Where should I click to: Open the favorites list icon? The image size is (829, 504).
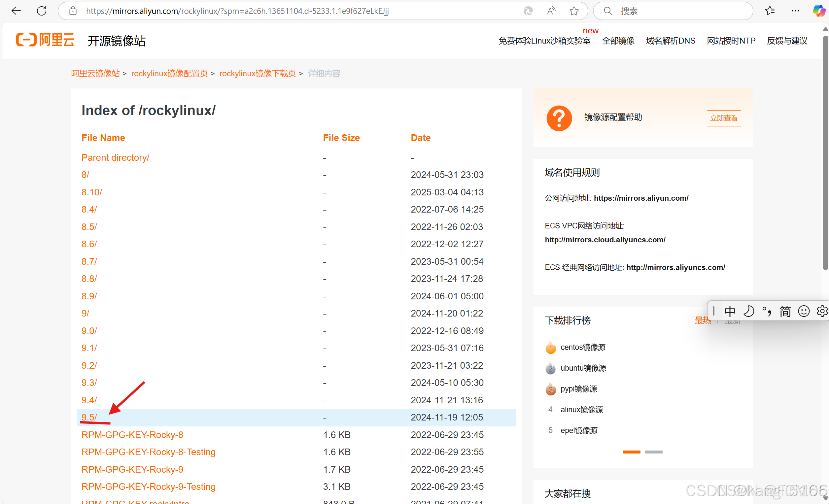click(770, 11)
